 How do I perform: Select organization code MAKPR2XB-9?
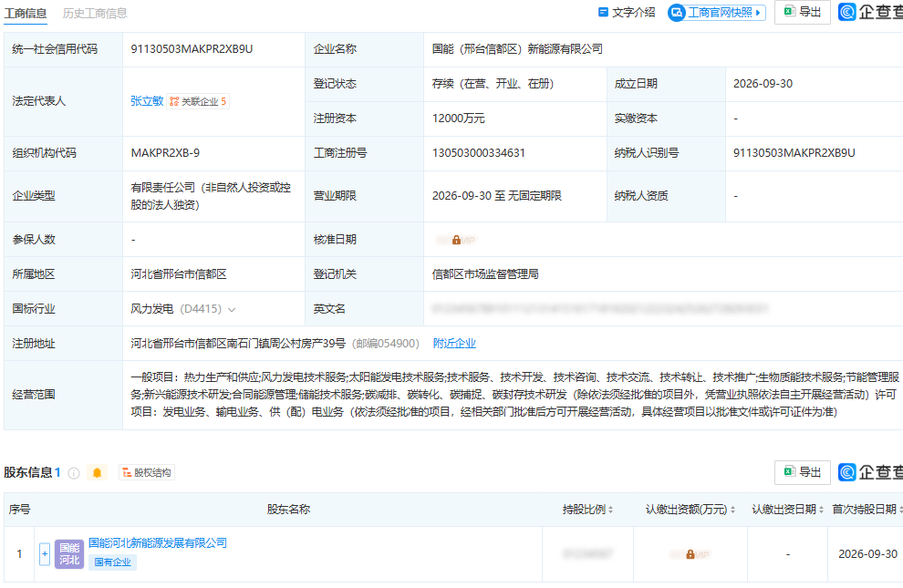(165, 153)
